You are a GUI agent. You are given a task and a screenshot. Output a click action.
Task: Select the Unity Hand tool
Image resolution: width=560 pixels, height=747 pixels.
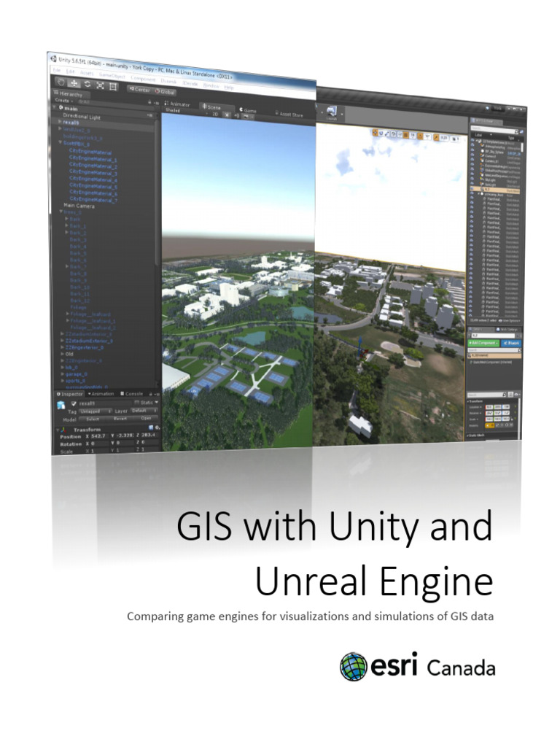60,82
